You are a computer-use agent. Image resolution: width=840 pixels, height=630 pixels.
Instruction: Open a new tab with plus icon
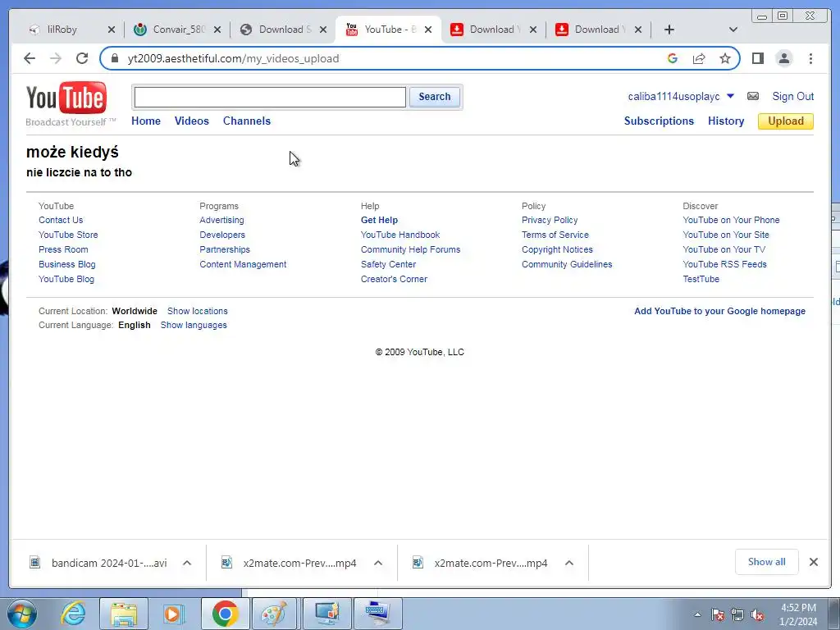pyautogui.click(x=669, y=30)
